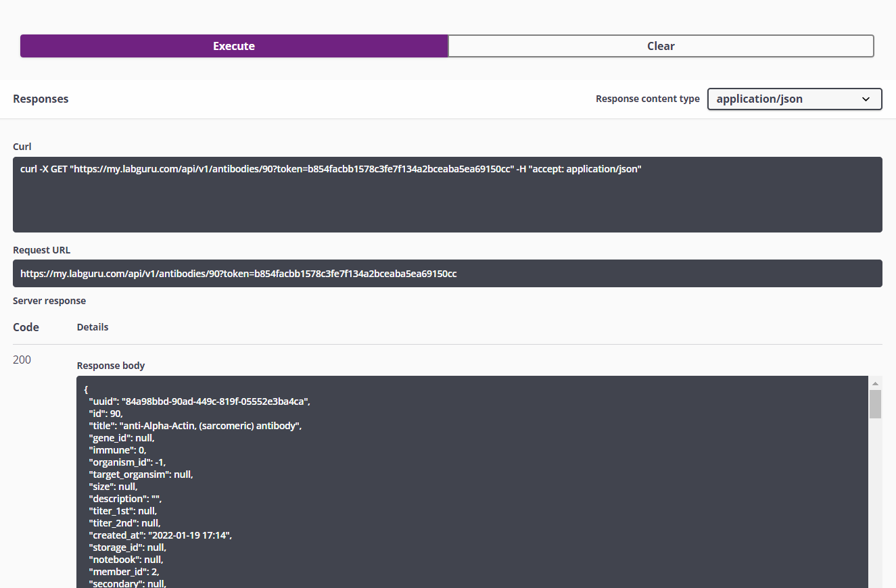This screenshot has height=588, width=896.
Task: Click the Responses section heading
Action: (x=41, y=99)
